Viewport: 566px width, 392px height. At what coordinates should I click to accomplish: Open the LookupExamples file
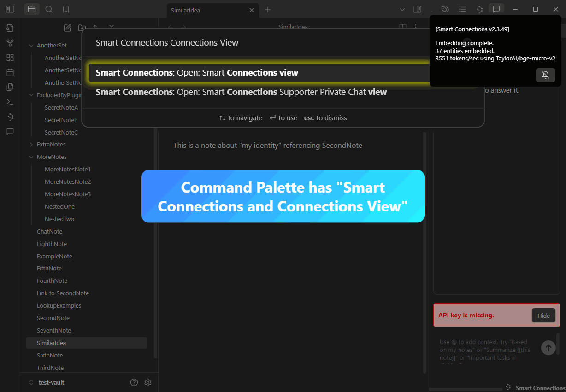coord(59,306)
